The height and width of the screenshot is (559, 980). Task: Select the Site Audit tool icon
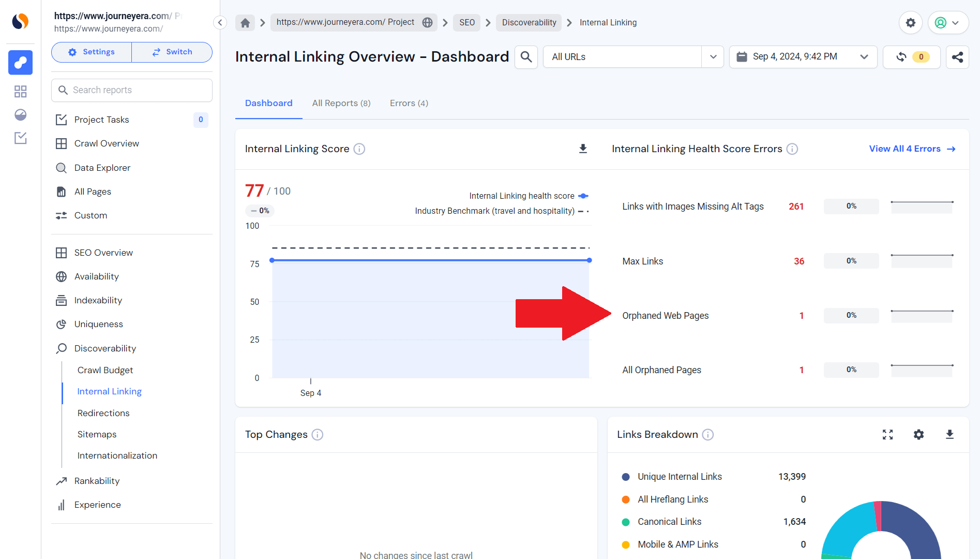point(20,63)
